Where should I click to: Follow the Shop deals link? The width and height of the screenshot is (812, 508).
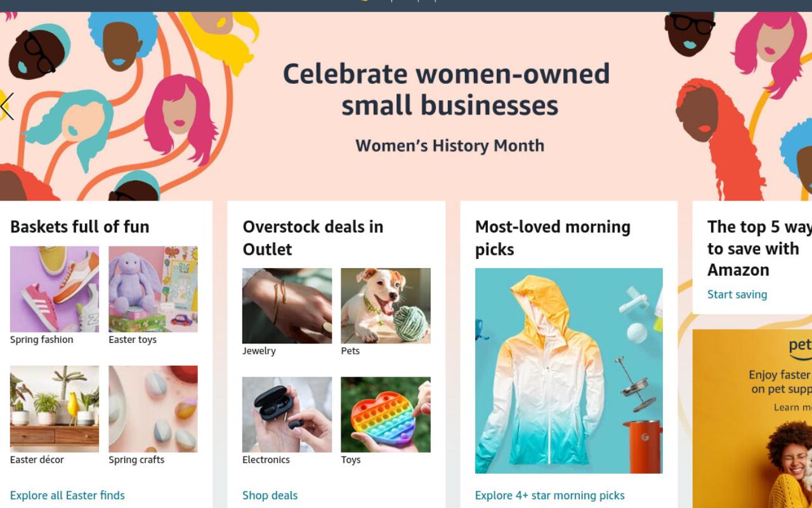[x=270, y=495]
